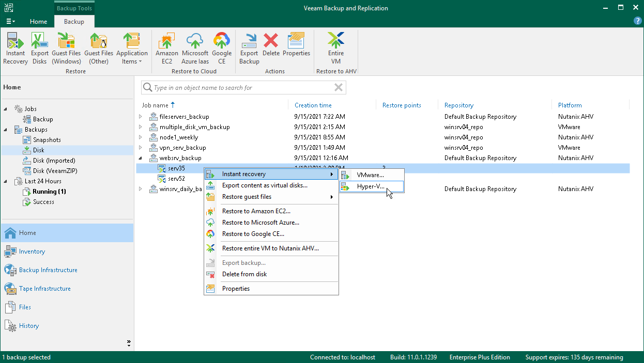
Task: Open Properties in the context menu
Action: click(271, 289)
